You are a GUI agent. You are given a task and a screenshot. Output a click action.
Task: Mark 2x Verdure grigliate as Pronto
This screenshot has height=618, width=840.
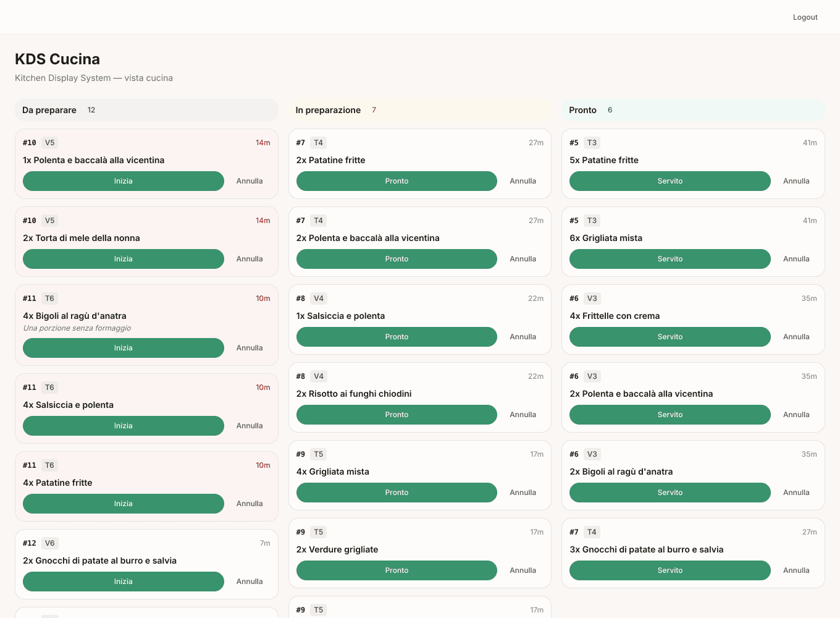tap(397, 570)
